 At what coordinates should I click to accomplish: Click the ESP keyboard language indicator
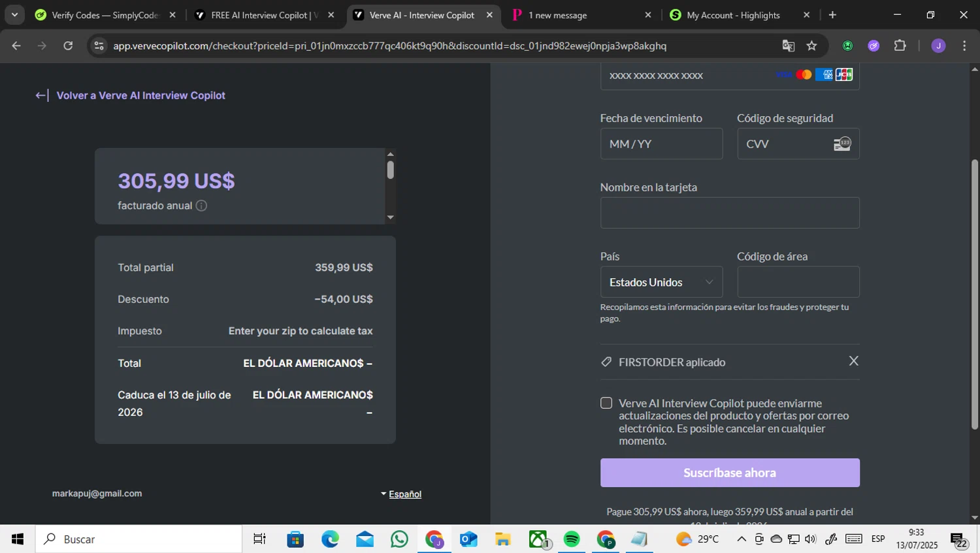878,539
